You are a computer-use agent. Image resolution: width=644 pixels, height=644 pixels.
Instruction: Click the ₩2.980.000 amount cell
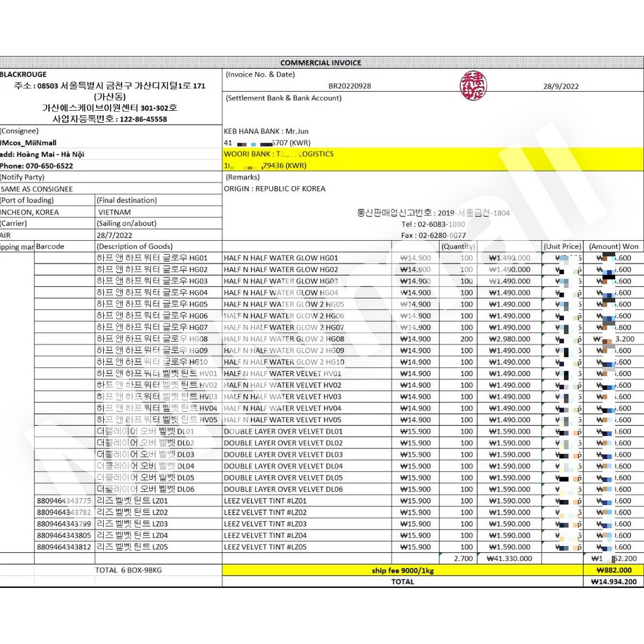(509, 339)
